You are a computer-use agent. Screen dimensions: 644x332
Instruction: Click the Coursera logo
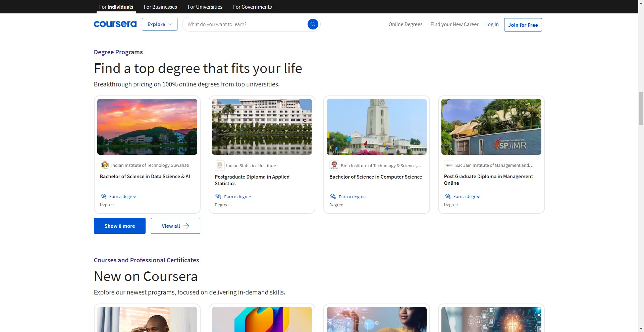pos(115,24)
